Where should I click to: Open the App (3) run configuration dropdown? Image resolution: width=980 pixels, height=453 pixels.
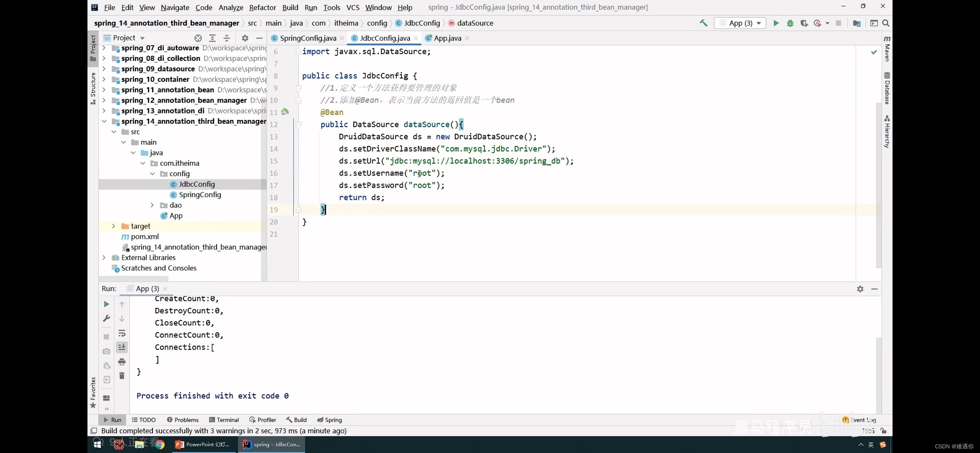tap(740, 23)
